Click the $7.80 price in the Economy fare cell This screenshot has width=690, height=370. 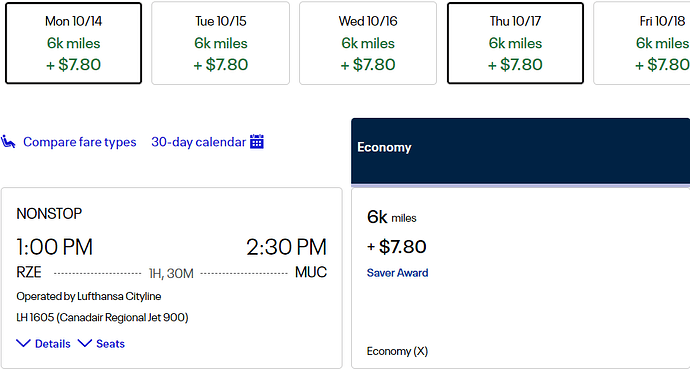coord(402,247)
